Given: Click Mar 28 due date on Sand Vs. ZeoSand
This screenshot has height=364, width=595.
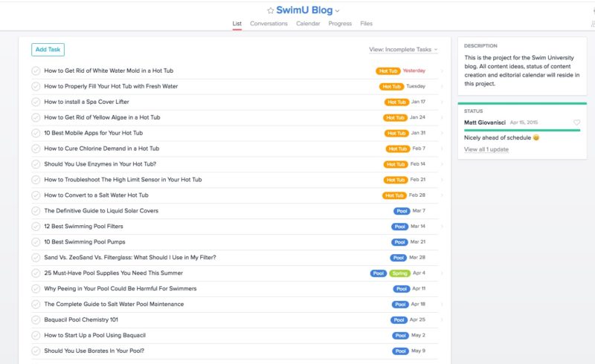Looking at the screenshot, I should tap(417, 257).
